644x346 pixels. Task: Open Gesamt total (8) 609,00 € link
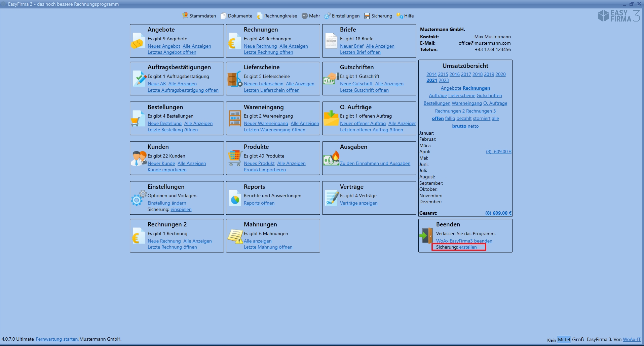[x=498, y=213]
